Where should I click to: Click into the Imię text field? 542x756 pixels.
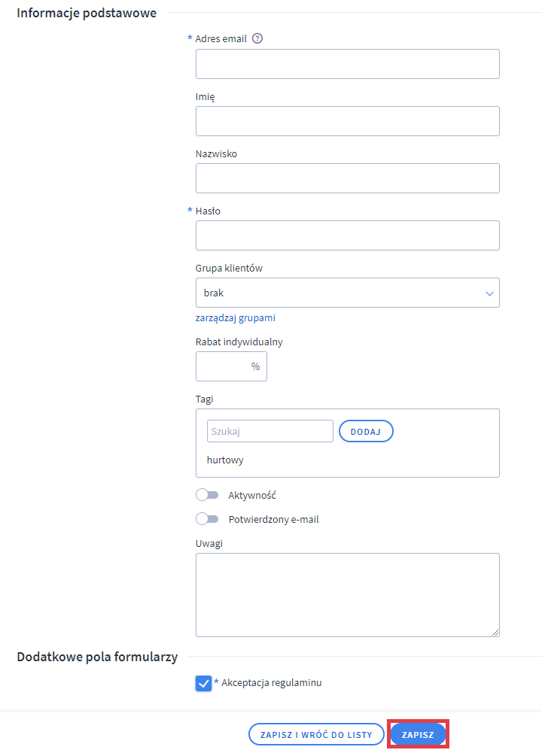(347, 121)
